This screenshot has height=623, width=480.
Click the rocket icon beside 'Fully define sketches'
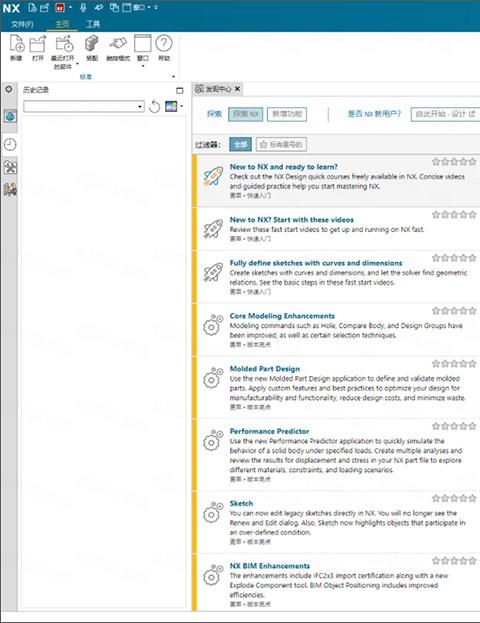click(x=213, y=273)
